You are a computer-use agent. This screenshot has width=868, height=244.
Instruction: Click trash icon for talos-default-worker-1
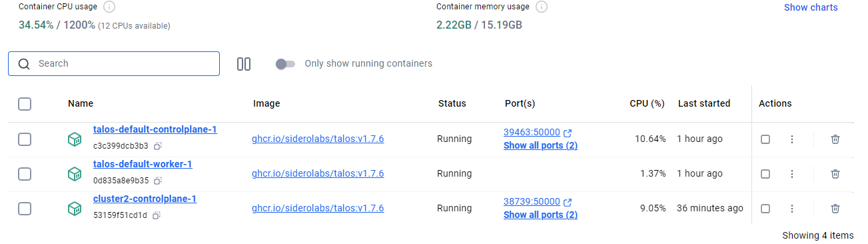835,174
